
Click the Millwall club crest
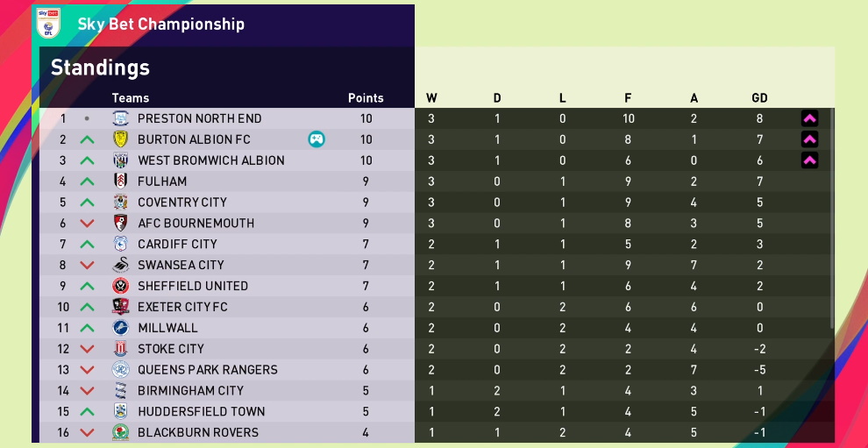121,328
